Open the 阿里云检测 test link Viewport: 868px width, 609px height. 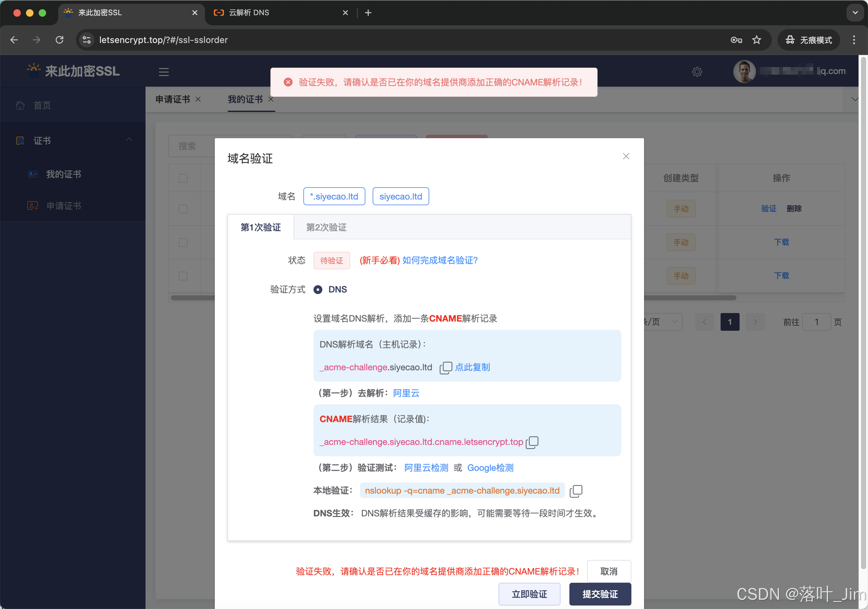tap(426, 469)
